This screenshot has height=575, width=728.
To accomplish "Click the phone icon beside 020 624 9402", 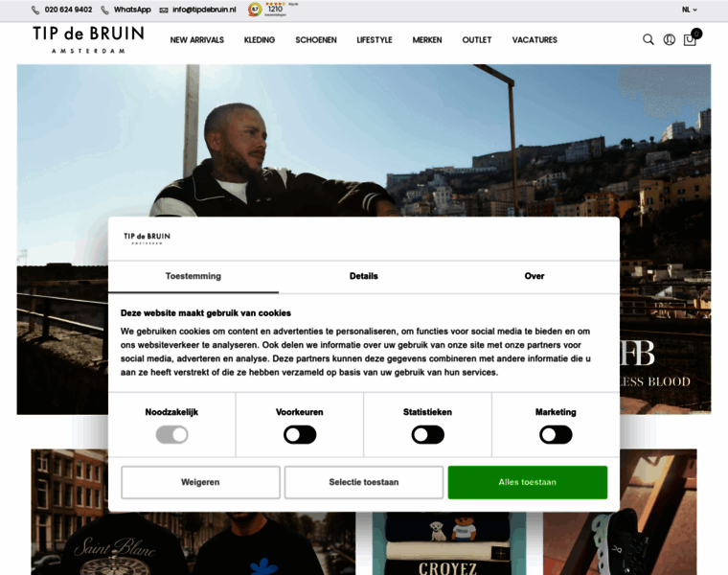I will pos(35,10).
